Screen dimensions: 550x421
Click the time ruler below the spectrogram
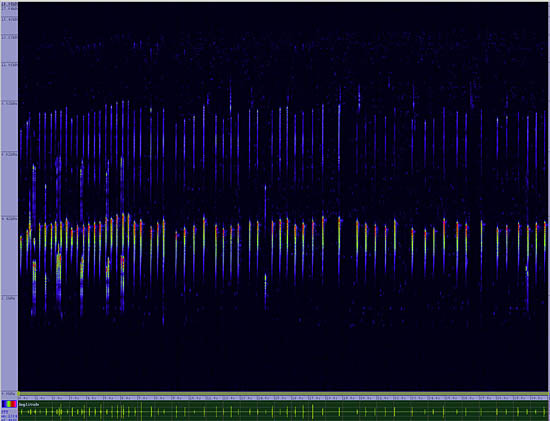(x=283, y=398)
